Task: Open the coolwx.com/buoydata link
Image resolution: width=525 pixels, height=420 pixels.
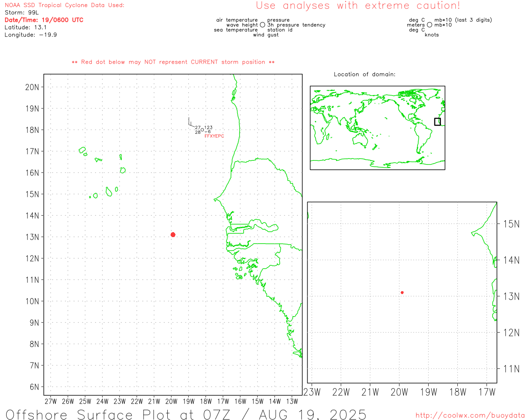Action: [470, 415]
